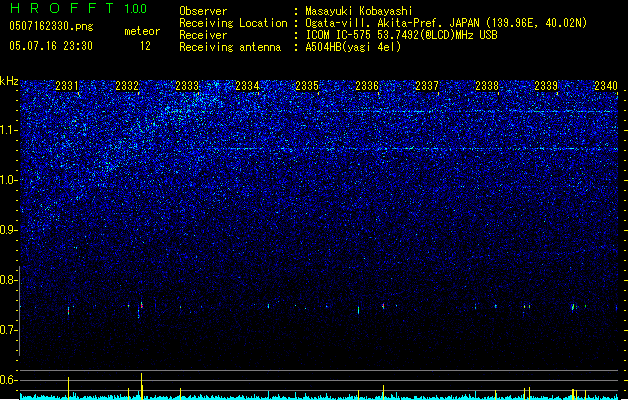Viewport: 629px width, 400px height.
Task: Click the Ogata-vill. Akita-Pref. JAPAN location text
Action: 446,23
